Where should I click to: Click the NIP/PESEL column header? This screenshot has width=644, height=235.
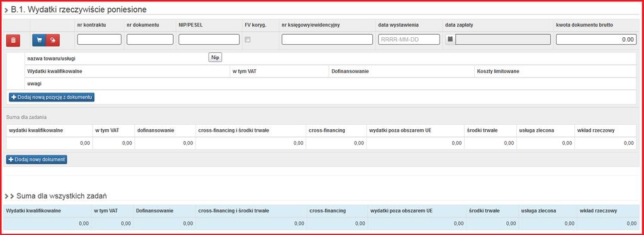tap(191, 25)
